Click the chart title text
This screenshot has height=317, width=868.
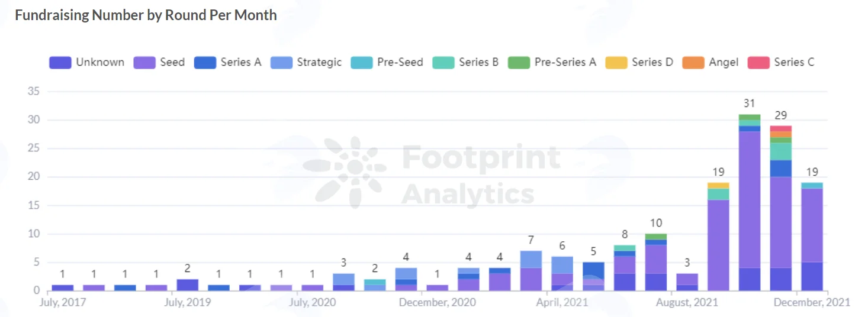(x=146, y=15)
